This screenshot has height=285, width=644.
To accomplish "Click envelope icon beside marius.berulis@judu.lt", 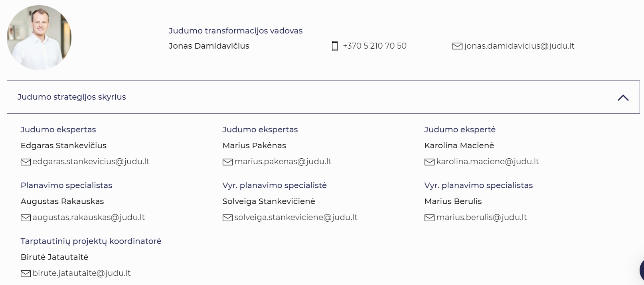I will tap(429, 218).
